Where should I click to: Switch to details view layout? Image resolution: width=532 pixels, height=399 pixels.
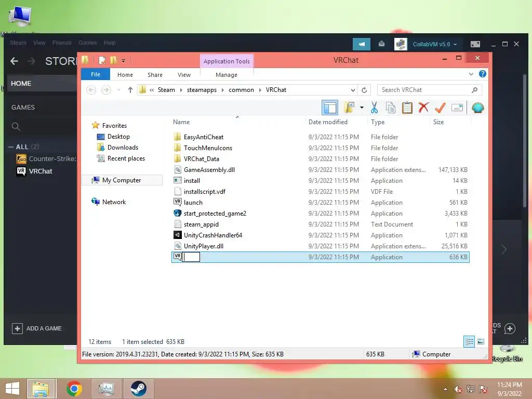(469, 342)
